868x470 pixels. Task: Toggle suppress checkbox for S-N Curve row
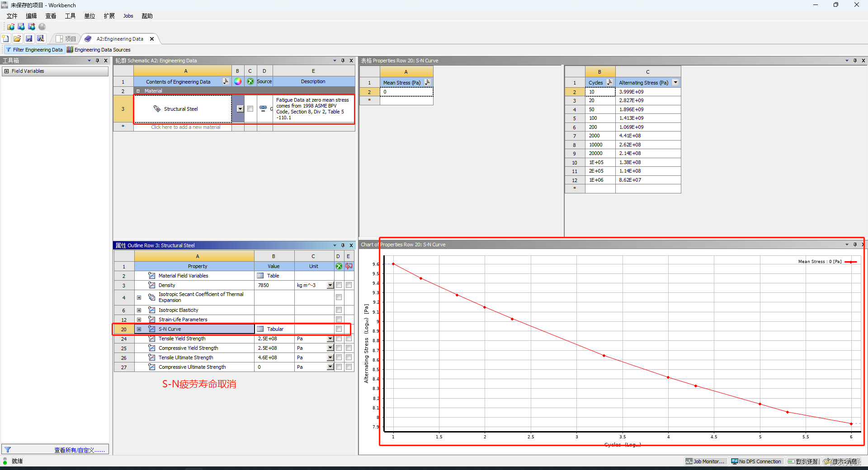(x=339, y=329)
